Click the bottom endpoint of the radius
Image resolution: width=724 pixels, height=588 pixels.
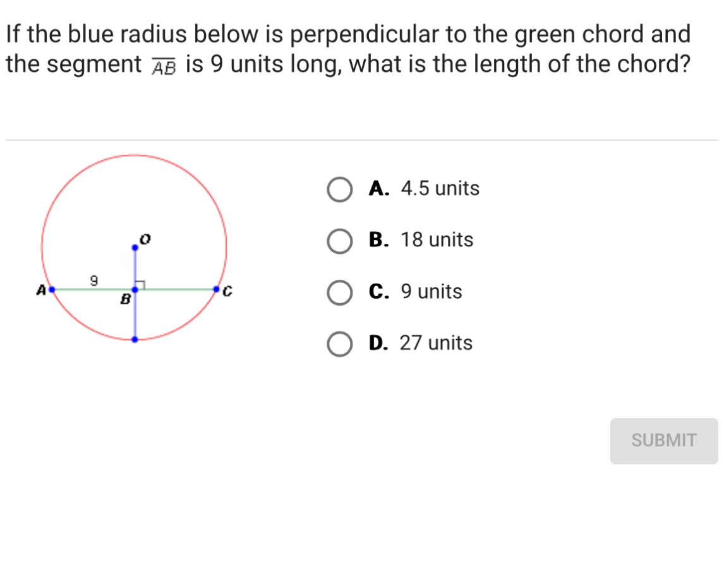134,339
